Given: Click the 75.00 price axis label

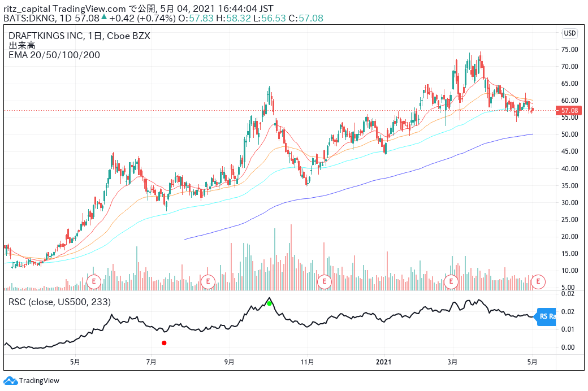Looking at the screenshot, I should (570, 50).
